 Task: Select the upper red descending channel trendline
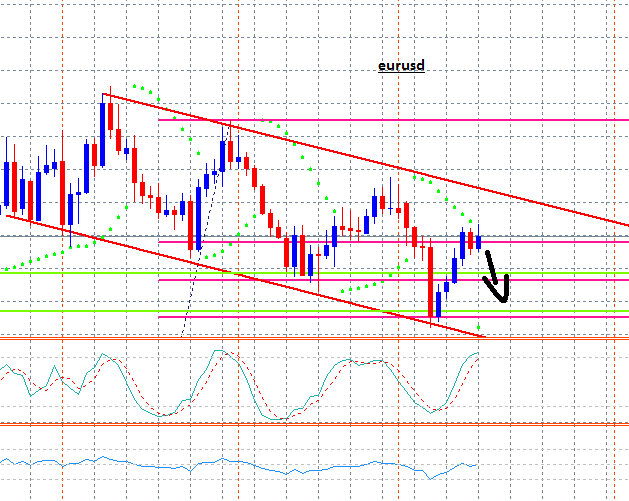point(366,159)
